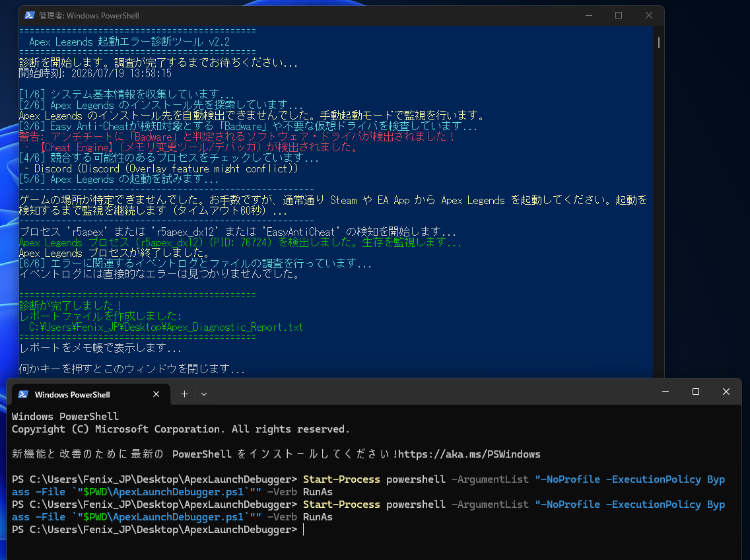
Task: Click the first Start-Process command in terminal
Action: click(x=368, y=485)
